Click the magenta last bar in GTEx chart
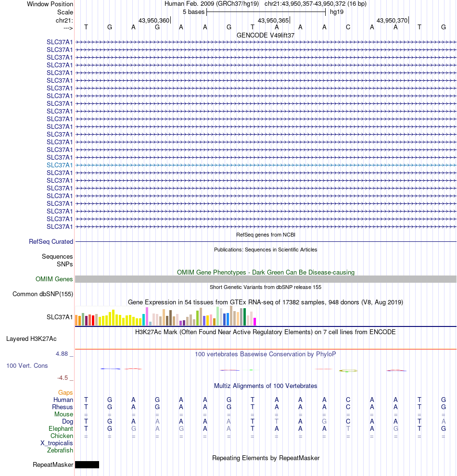Viewport: 457px width, 476px height. click(x=255, y=322)
